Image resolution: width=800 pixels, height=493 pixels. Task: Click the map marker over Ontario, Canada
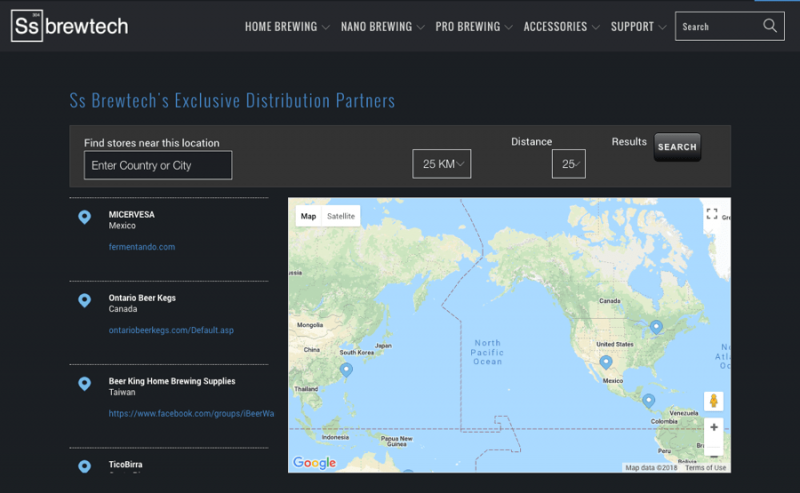click(656, 326)
